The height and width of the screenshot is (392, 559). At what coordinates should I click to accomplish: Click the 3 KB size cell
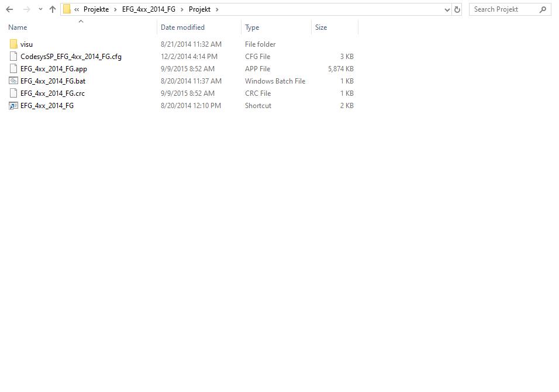tap(347, 56)
